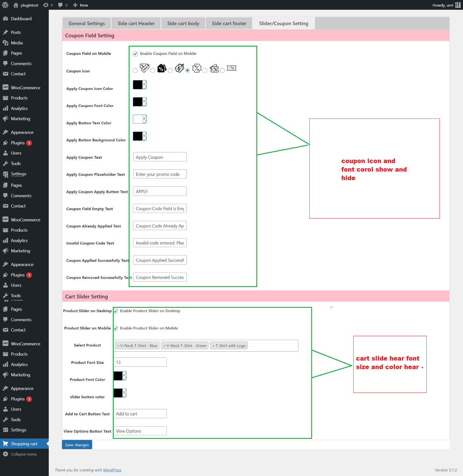Click the View Options button text field
Image resolution: width=463 pixels, height=476 pixels.
[140, 431]
